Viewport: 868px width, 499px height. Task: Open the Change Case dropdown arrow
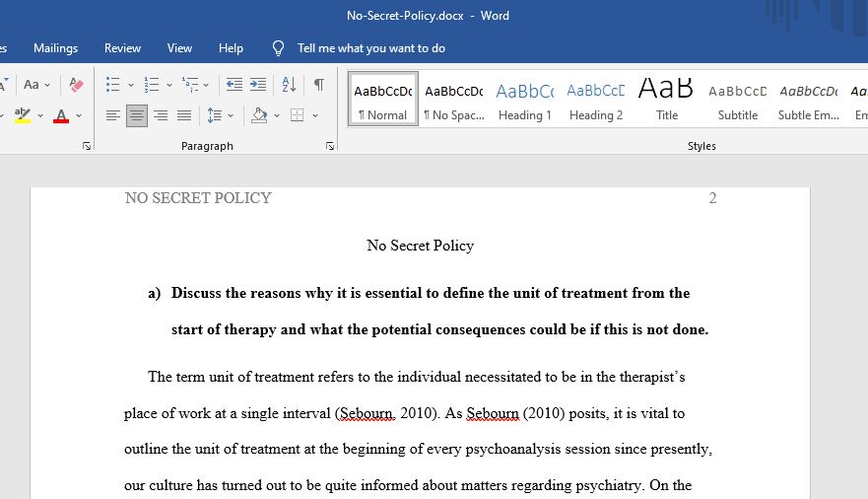tap(47, 85)
